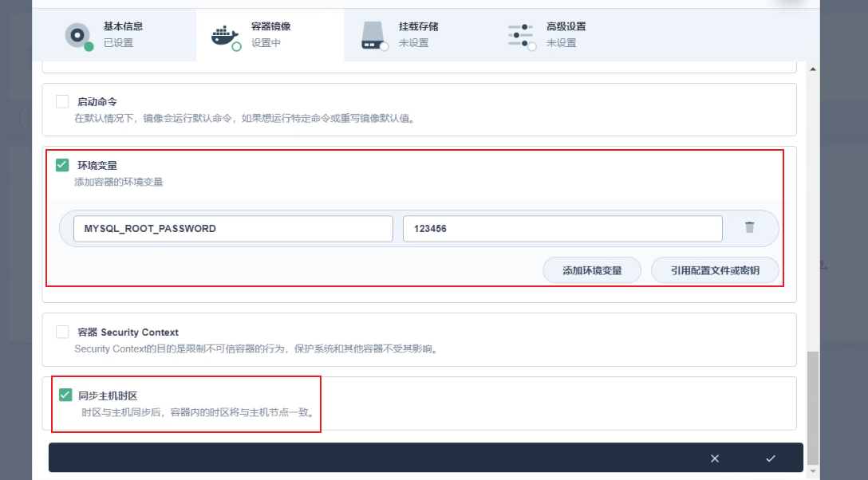Enable the 容器 Security Context checkbox
Screen dimensions: 868x480
point(62,332)
